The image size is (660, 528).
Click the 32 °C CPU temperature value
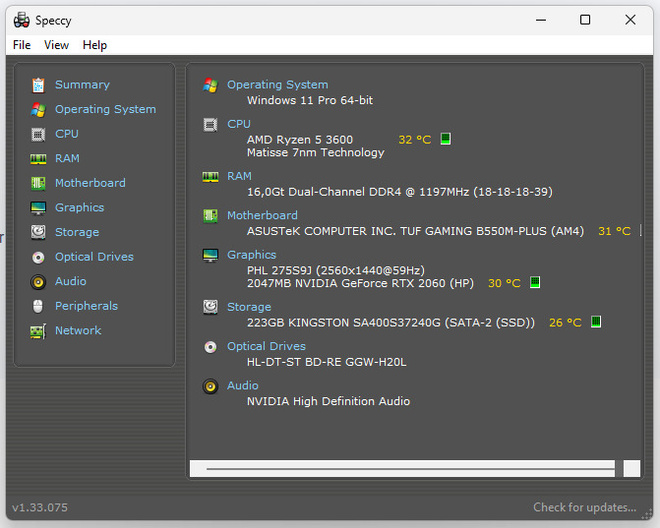pyautogui.click(x=415, y=140)
